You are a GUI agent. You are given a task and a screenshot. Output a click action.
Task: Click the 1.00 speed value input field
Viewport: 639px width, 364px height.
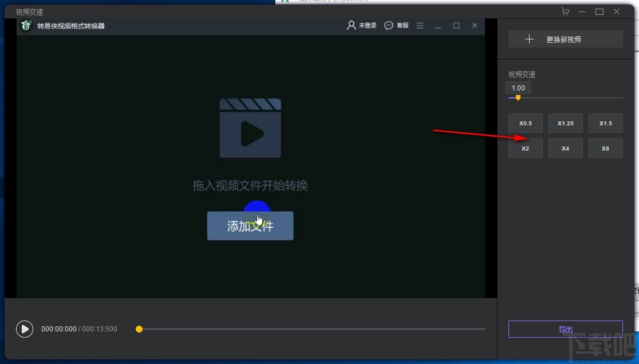pos(518,88)
